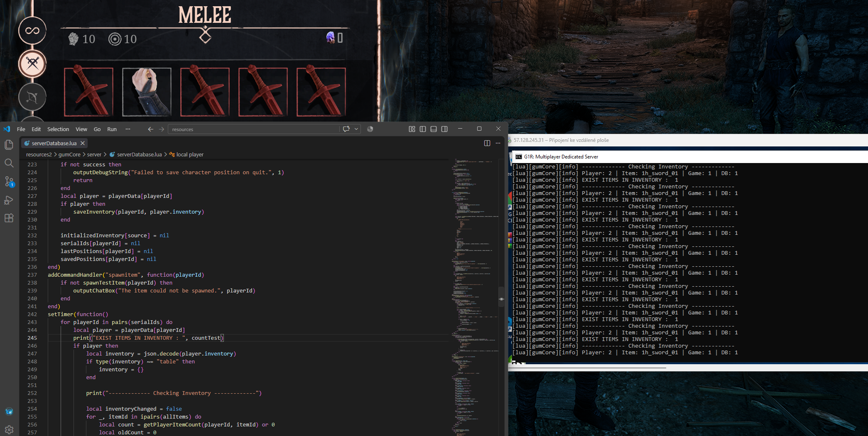Open the File menu
868x436 pixels.
coord(21,129)
